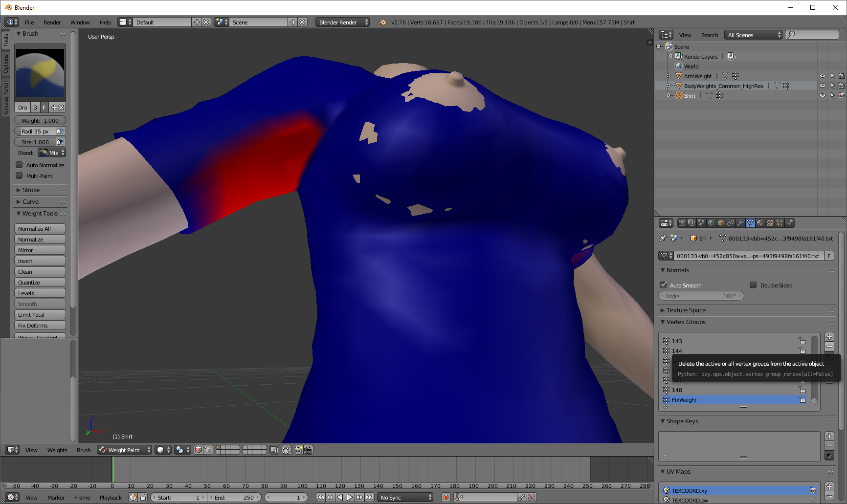This screenshot has height=504, width=847.
Task: Click the Quantize button
Action: point(40,282)
